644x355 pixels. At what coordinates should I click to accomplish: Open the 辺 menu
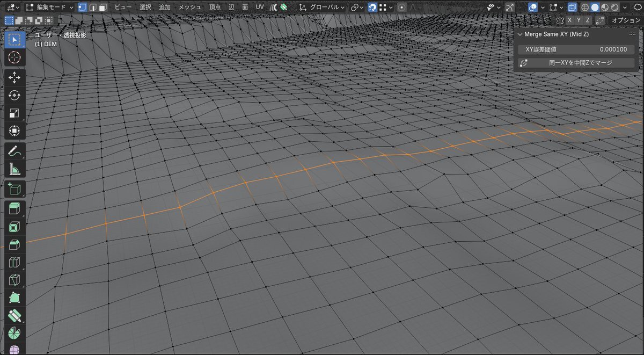pyautogui.click(x=231, y=8)
